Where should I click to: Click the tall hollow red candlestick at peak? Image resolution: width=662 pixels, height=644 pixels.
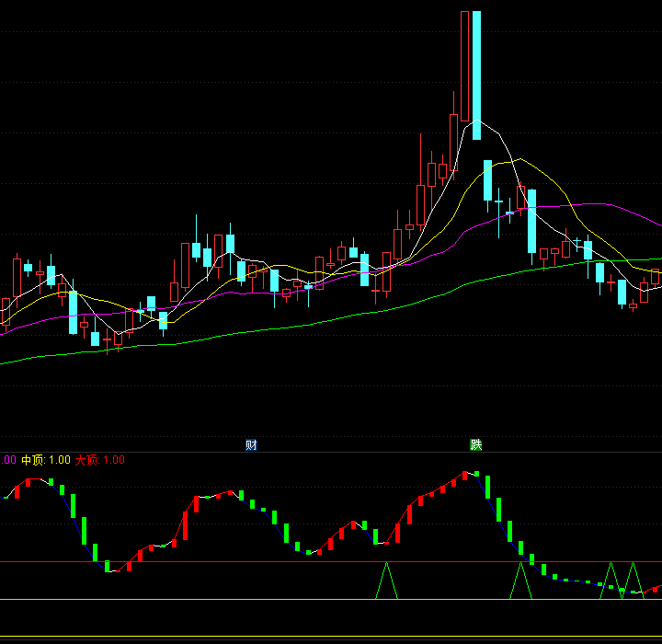coord(464,66)
